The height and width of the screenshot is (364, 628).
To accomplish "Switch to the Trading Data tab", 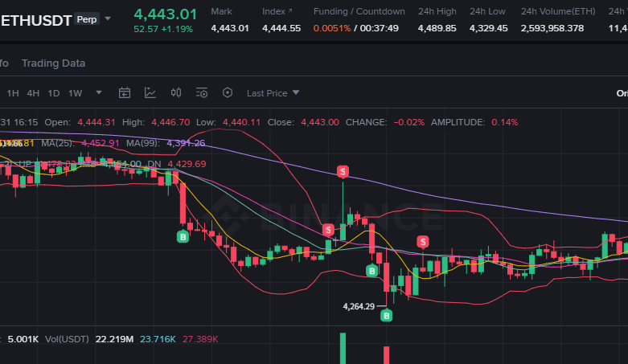I will [x=53, y=63].
